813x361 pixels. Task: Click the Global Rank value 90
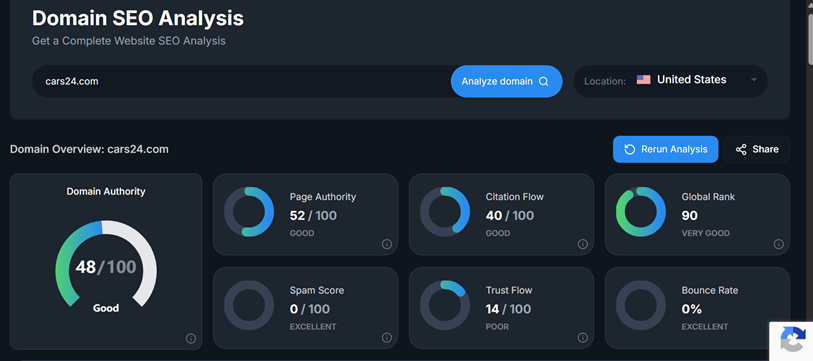690,215
